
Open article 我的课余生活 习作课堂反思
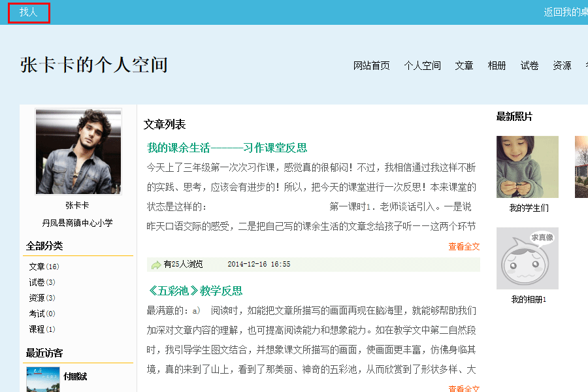click(227, 148)
